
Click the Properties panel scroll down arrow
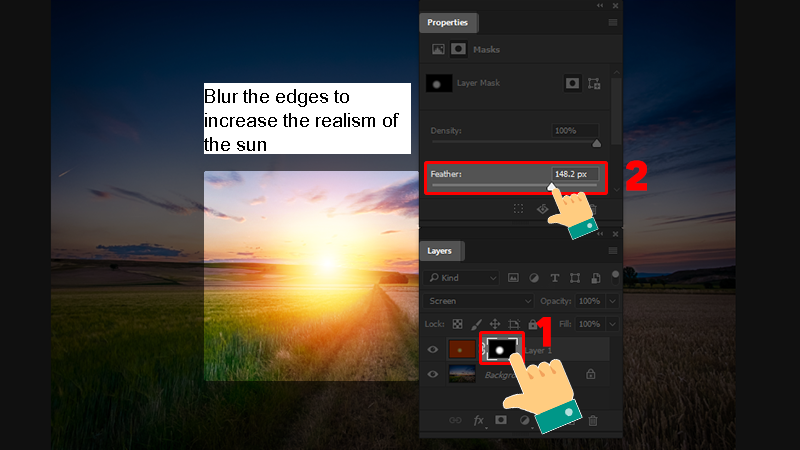(616, 189)
